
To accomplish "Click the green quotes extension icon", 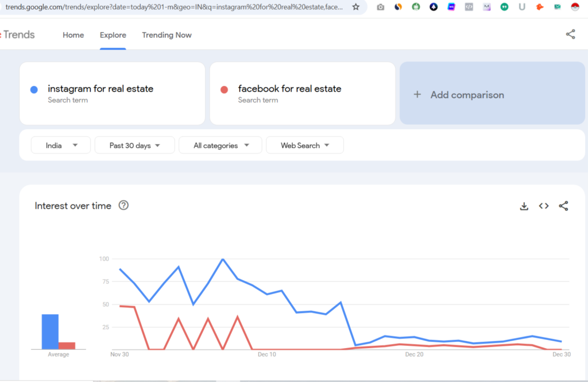I will coord(504,7).
